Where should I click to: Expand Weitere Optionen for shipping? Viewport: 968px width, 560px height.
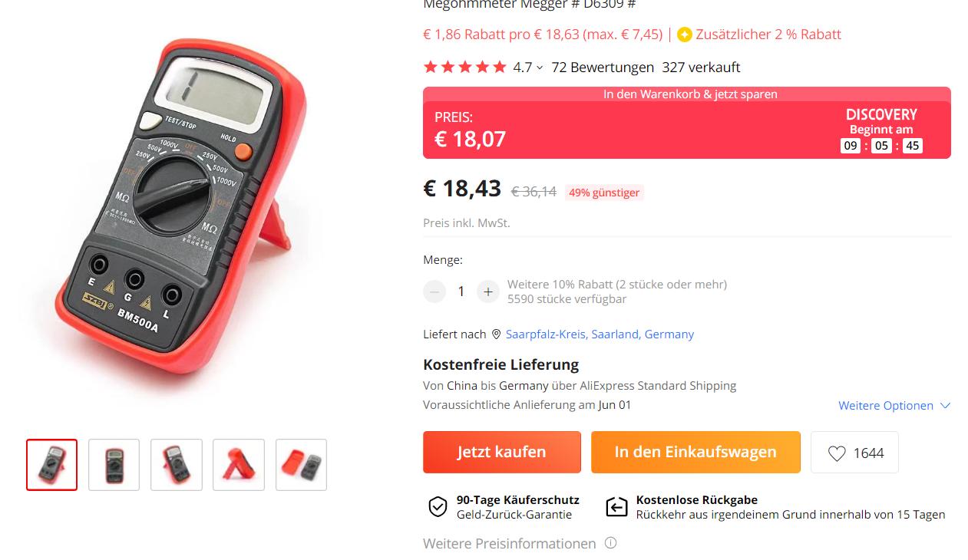point(894,405)
